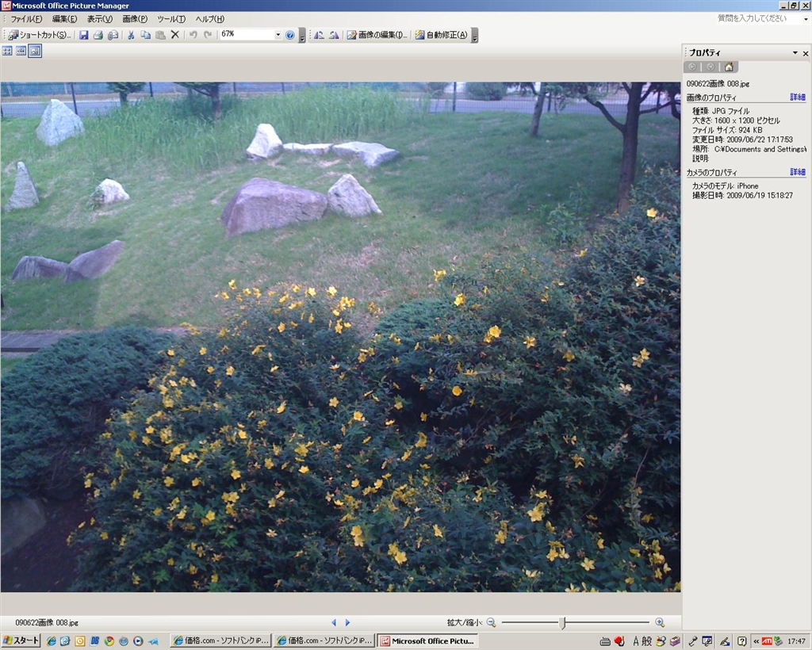The width and height of the screenshot is (812, 650).
Task: Click the 090622画像 008.jpg filename in properties
Action: 718,83
